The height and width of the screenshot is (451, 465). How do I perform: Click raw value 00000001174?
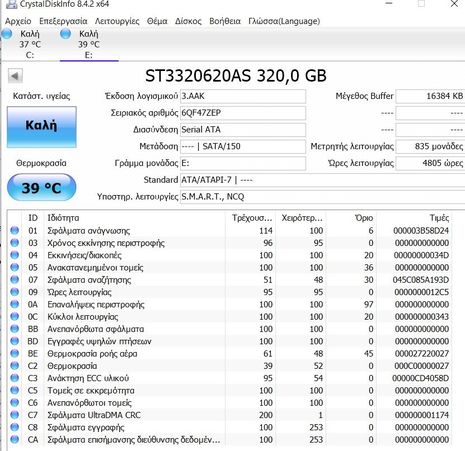[x=422, y=415]
